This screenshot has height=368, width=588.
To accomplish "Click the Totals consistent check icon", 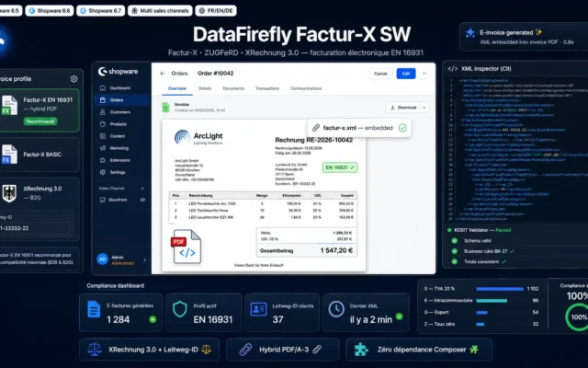I will click(x=455, y=261).
